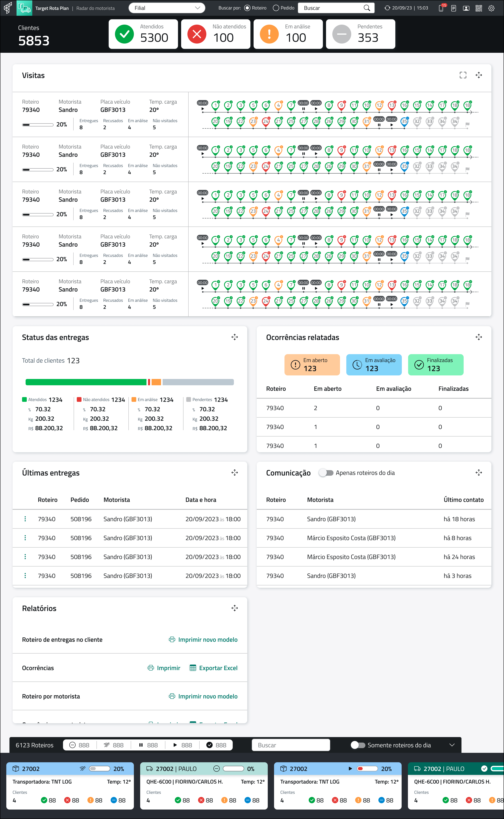504x819 pixels.
Task: Select the Pedido radio option
Action: point(276,8)
